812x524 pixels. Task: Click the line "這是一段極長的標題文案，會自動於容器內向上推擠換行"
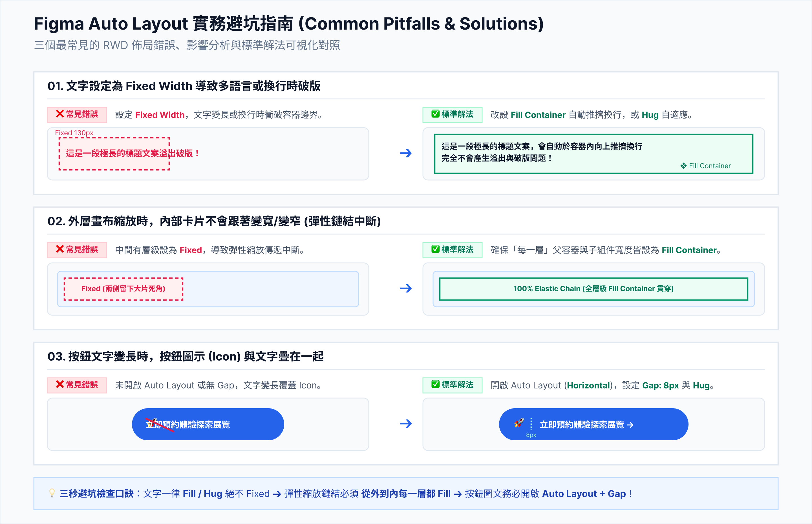[542, 146]
